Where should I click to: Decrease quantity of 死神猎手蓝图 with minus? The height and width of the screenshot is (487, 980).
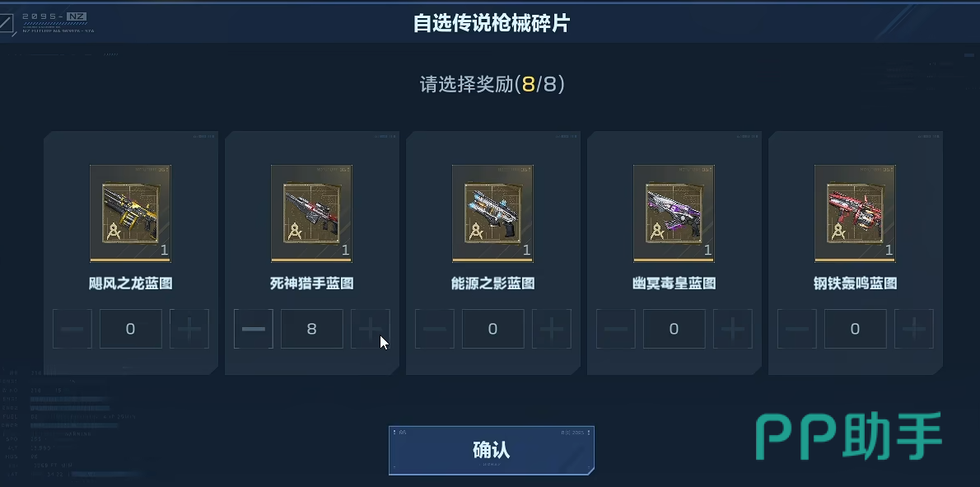tap(253, 329)
